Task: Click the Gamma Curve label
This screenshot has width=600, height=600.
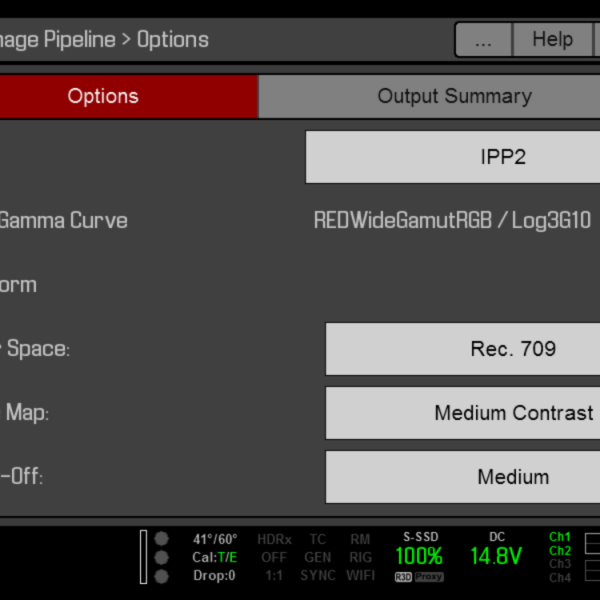Action: (x=64, y=221)
